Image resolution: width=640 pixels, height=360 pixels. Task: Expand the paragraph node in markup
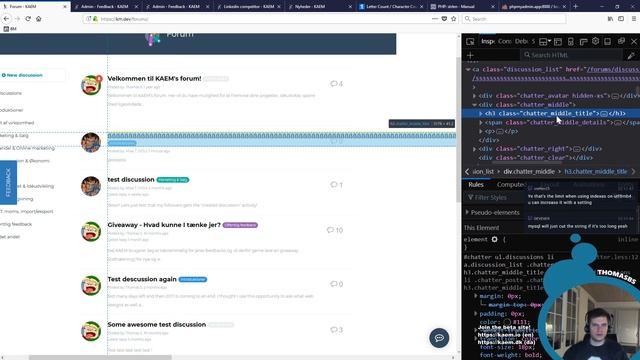481,131
